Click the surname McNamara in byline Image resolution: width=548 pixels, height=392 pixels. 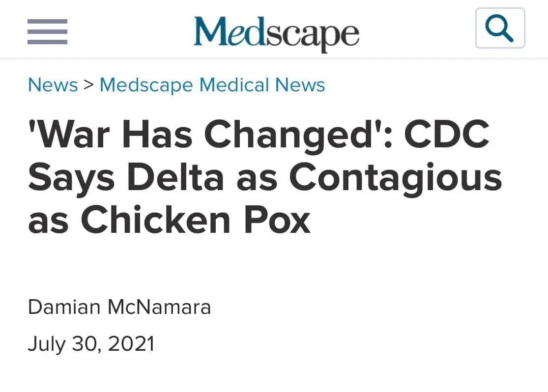(159, 307)
